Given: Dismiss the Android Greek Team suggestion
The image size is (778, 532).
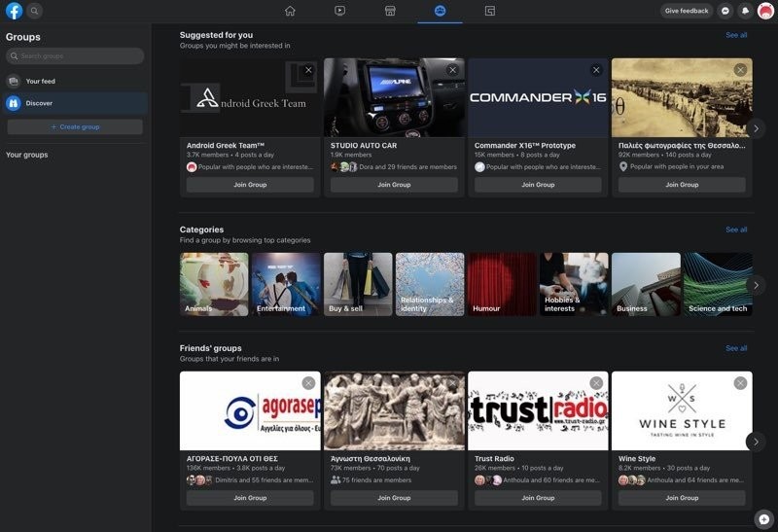Looking at the screenshot, I should [308, 70].
